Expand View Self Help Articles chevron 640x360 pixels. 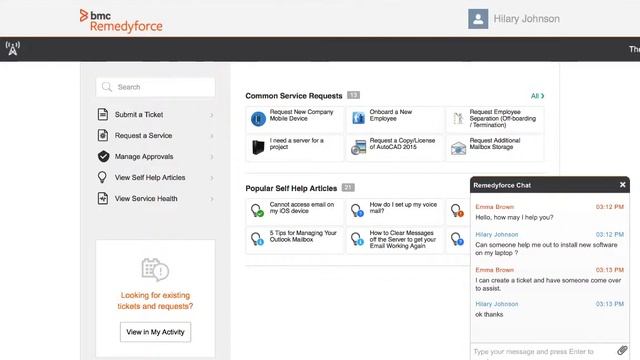211,178
